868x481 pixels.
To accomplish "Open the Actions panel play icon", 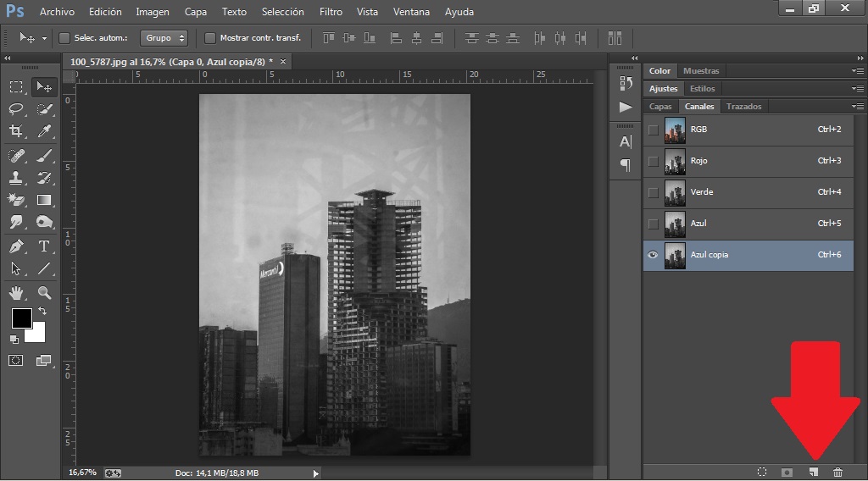I will [x=626, y=107].
